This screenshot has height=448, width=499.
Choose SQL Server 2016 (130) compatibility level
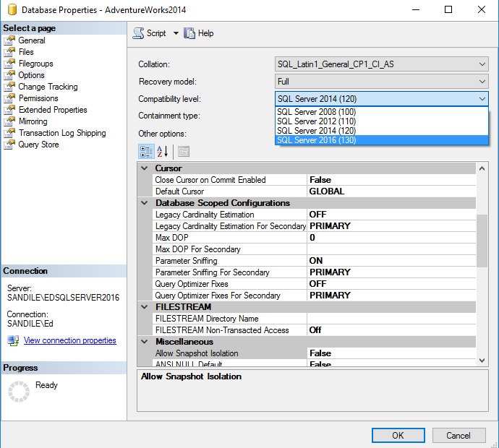316,140
